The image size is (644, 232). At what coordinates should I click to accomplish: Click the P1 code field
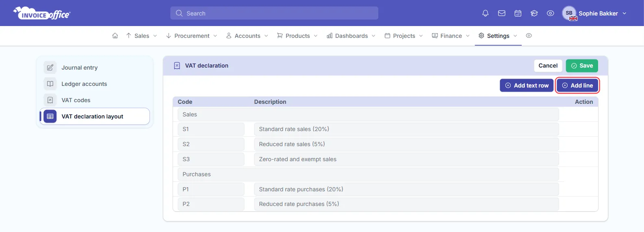(x=211, y=189)
